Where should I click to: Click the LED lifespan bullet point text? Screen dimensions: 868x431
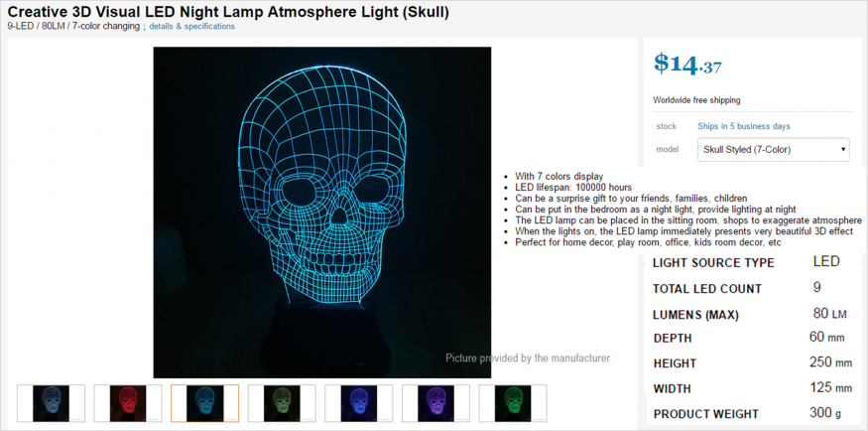point(573,188)
